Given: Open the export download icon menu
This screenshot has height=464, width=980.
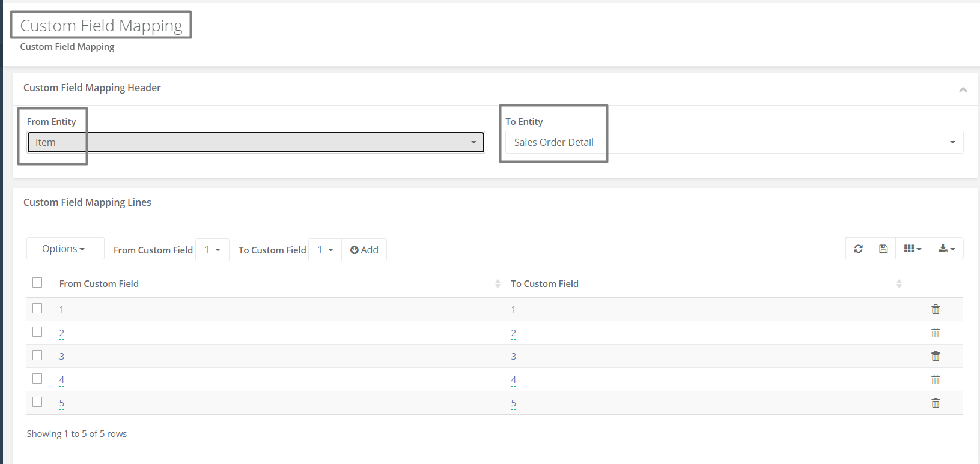Looking at the screenshot, I should [x=946, y=249].
